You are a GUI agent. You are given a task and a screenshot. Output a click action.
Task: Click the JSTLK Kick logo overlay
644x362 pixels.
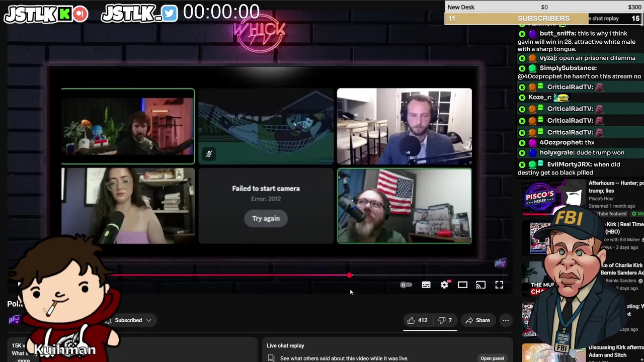click(x=46, y=14)
